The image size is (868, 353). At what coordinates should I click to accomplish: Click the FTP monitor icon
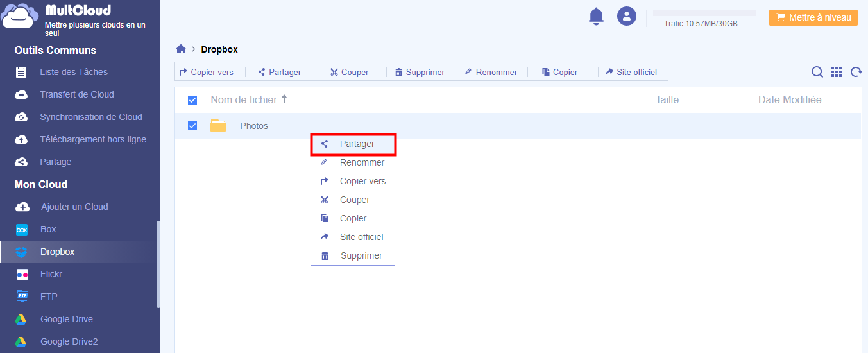(x=22, y=297)
